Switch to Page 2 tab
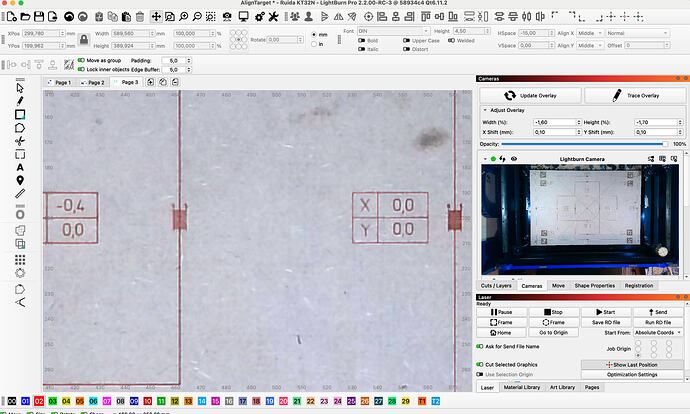 pos(92,82)
